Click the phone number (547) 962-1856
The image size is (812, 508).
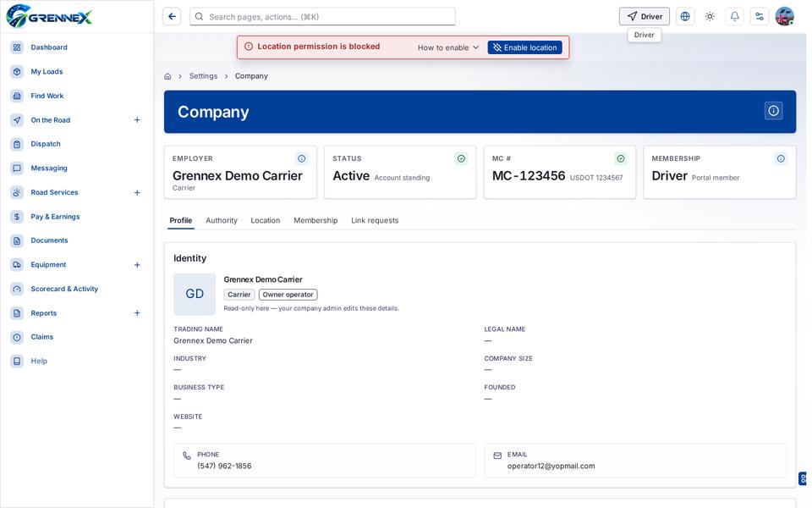(224, 466)
